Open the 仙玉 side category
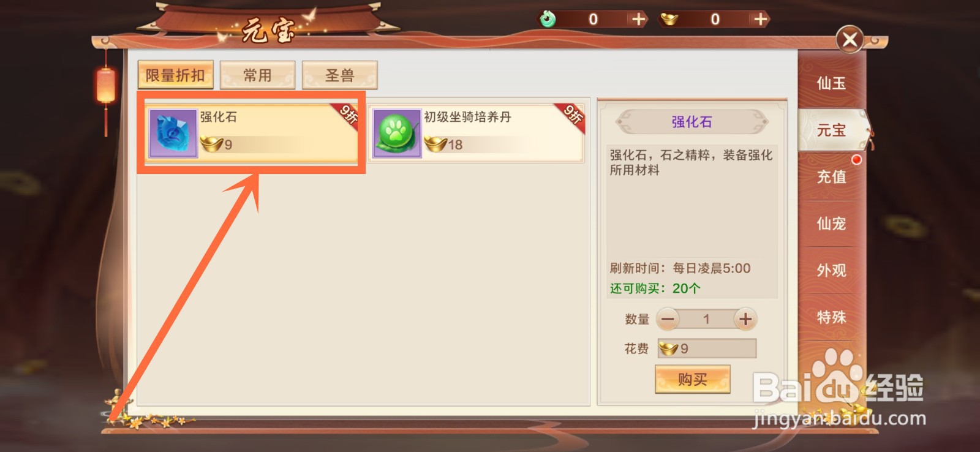 [x=831, y=83]
